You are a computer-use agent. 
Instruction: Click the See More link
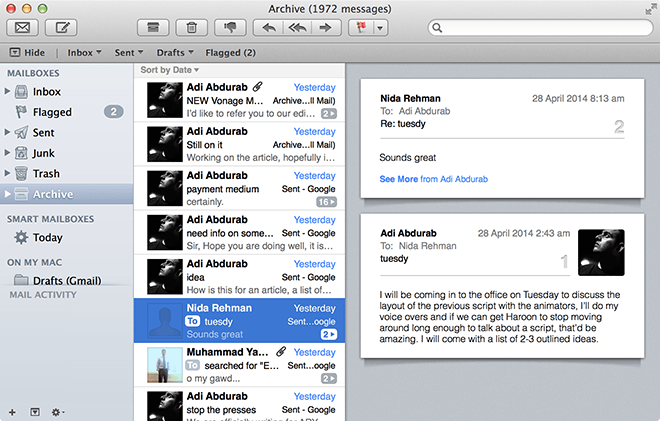pyautogui.click(x=399, y=179)
